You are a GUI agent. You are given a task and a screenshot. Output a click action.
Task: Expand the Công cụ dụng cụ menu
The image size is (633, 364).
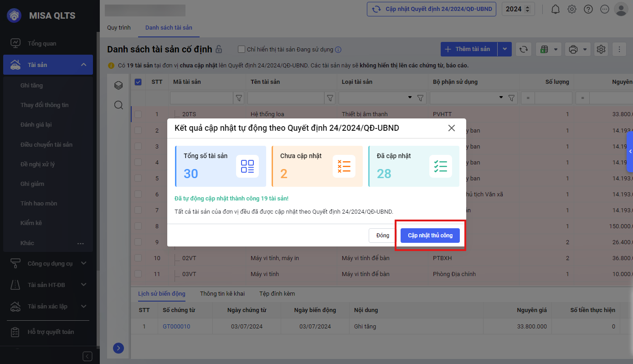83,263
